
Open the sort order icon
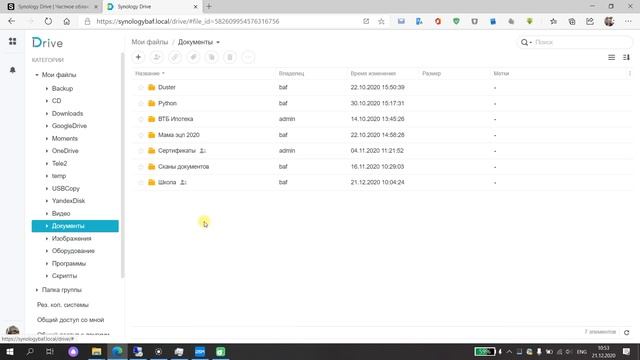coord(626,58)
